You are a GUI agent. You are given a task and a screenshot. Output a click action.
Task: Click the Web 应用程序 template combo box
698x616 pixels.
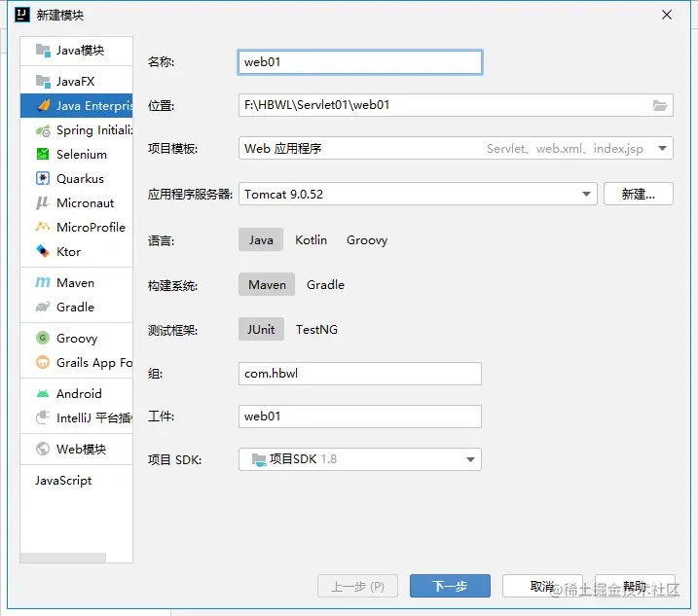click(456, 148)
